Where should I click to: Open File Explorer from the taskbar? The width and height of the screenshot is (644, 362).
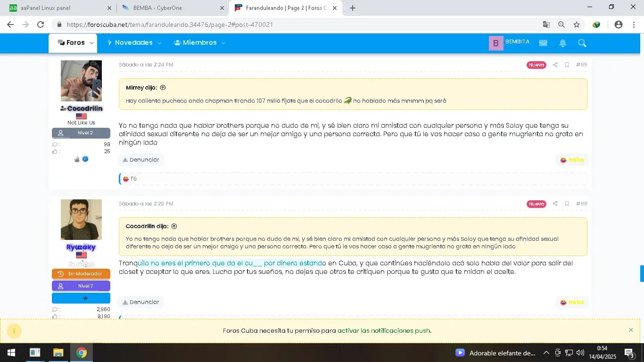click(x=58, y=353)
